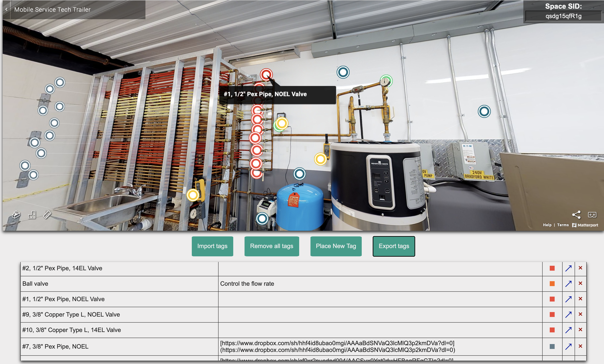Delete the #9 Copper NOEL Valve tag
Screen dimensions: 604x364
[x=580, y=314]
